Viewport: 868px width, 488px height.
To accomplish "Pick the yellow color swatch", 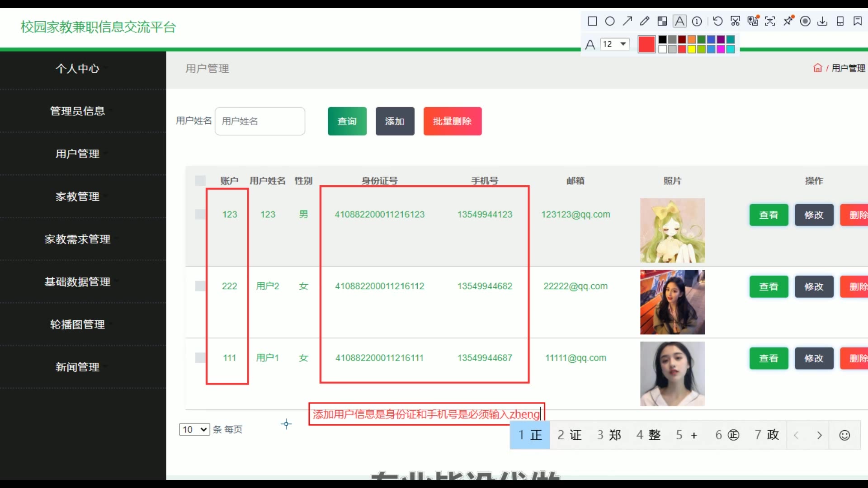I will click(692, 49).
